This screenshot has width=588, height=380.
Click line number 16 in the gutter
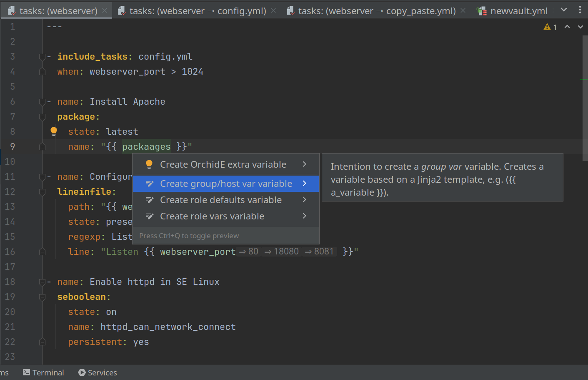(10, 252)
